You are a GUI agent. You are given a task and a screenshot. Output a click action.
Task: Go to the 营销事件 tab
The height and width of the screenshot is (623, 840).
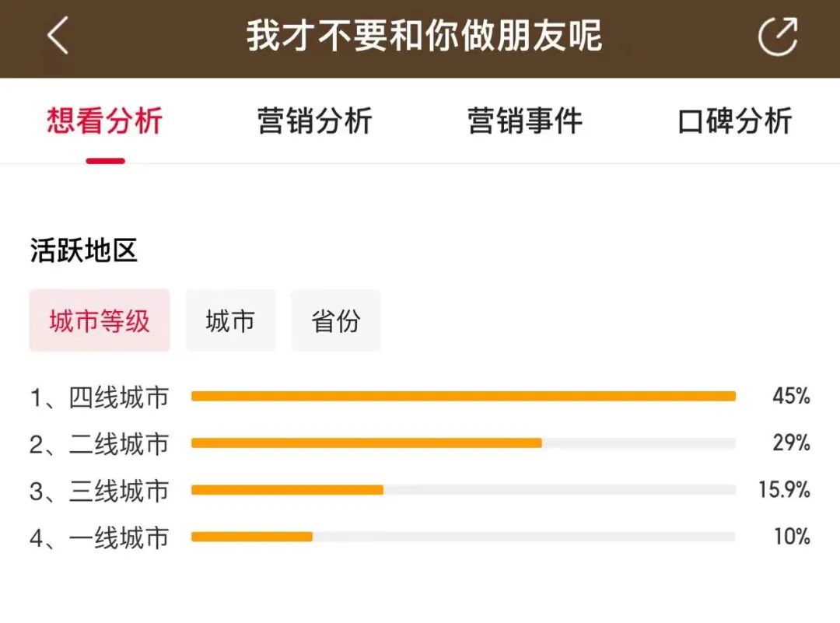point(525,121)
